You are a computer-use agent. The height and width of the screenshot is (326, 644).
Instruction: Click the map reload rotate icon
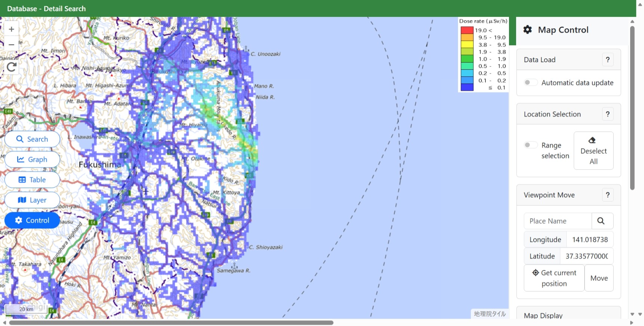click(x=12, y=67)
